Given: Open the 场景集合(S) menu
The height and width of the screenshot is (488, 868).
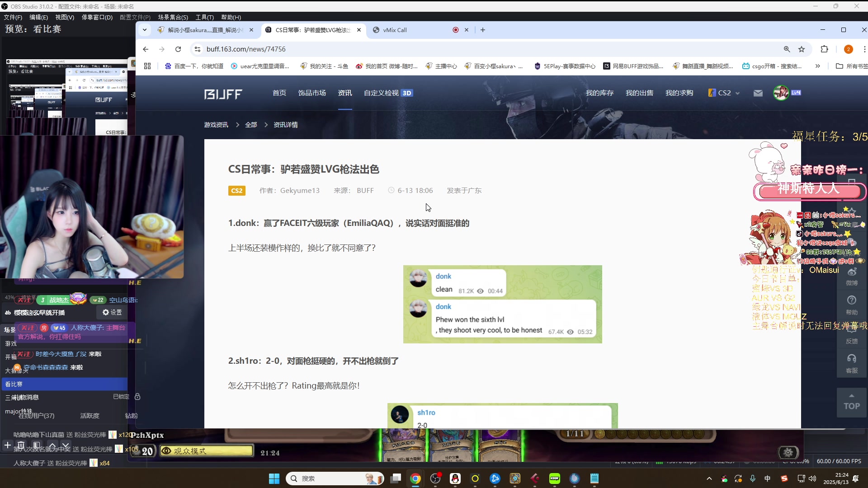Looking at the screenshot, I should [173, 17].
